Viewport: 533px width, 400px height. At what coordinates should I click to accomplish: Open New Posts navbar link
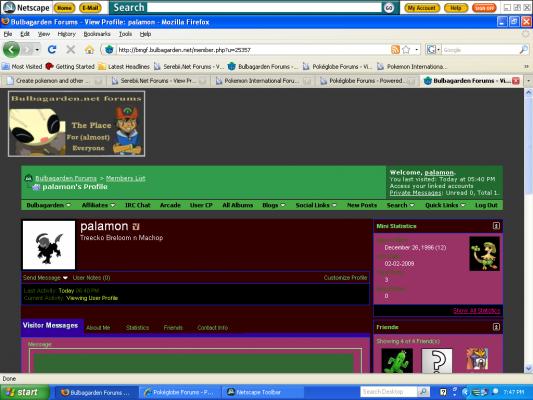point(362,205)
